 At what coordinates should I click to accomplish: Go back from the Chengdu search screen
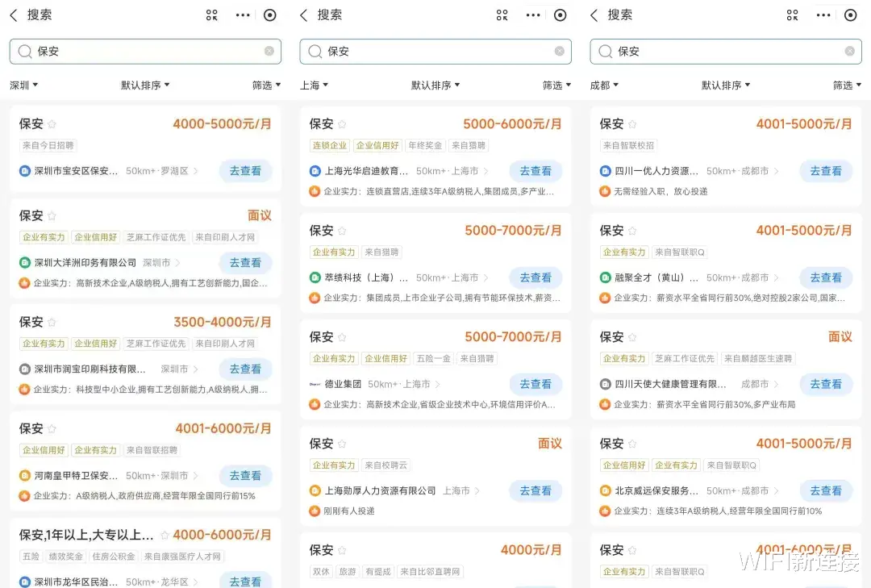[x=594, y=15]
